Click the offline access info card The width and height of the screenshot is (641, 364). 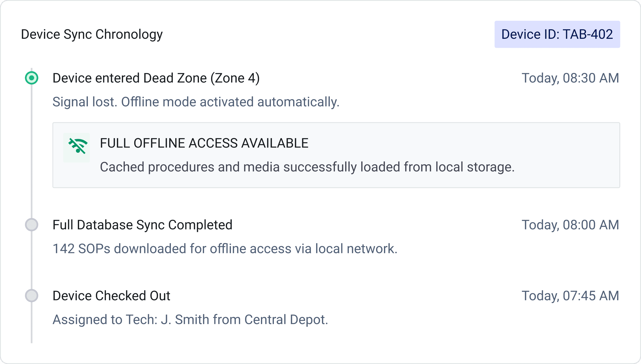point(336,155)
